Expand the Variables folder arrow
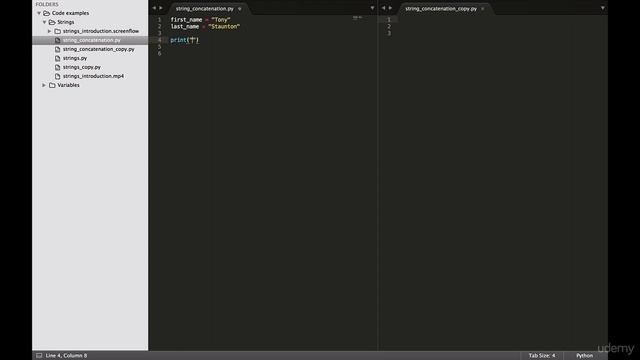640x360 pixels. (44, 85)
